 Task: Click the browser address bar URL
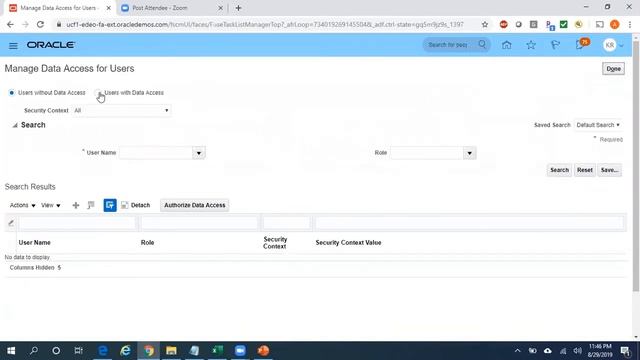tap(265, 24)
